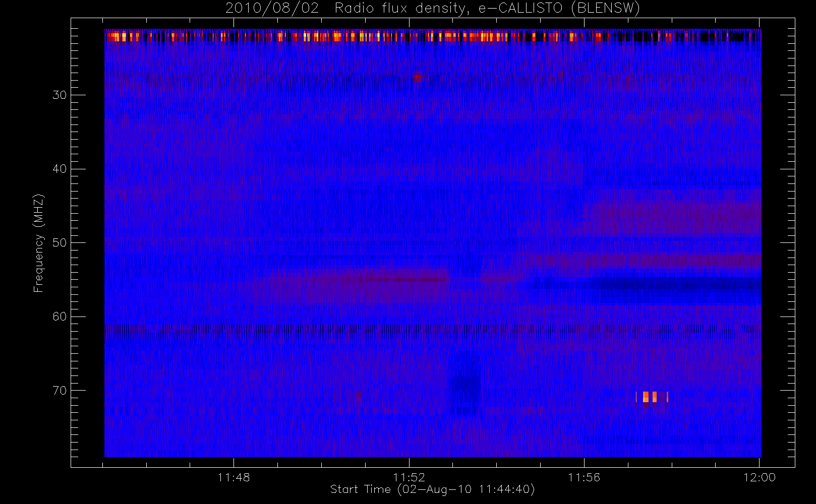Click the dark blue patch near 69 MHz

click(464, 386)
